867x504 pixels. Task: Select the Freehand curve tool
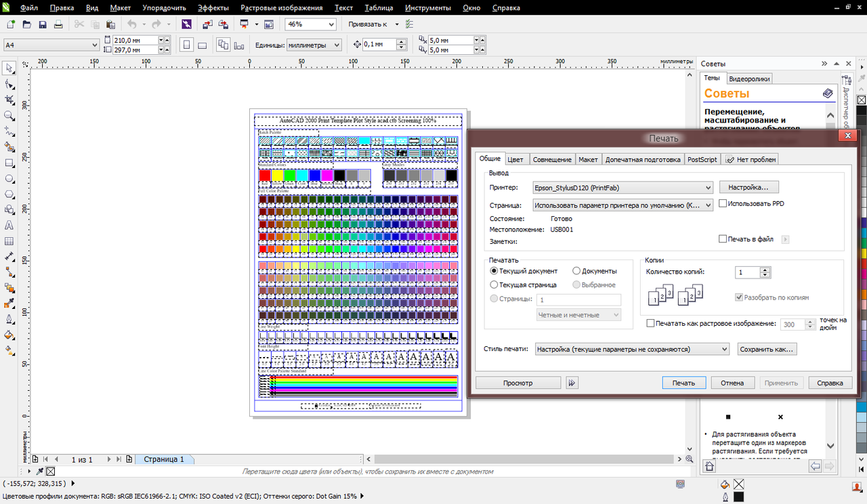point(9,131)
